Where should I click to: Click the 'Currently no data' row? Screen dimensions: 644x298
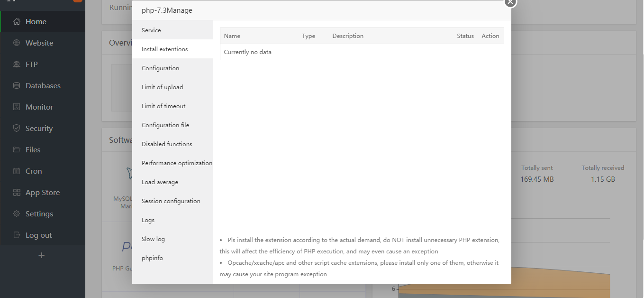click(x=362, y=52)
